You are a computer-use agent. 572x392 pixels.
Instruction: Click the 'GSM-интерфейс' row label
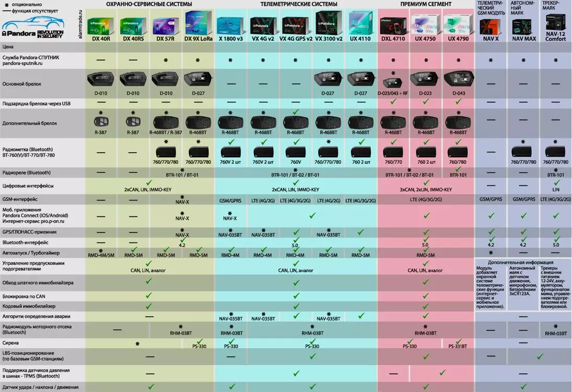[20, 199]
